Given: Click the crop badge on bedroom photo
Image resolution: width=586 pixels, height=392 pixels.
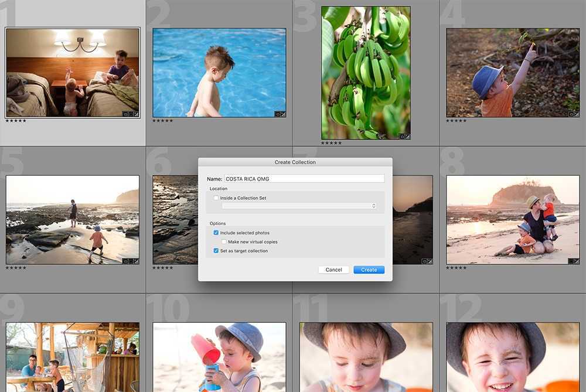Looking at the screenshot, I should coord(130,114).
